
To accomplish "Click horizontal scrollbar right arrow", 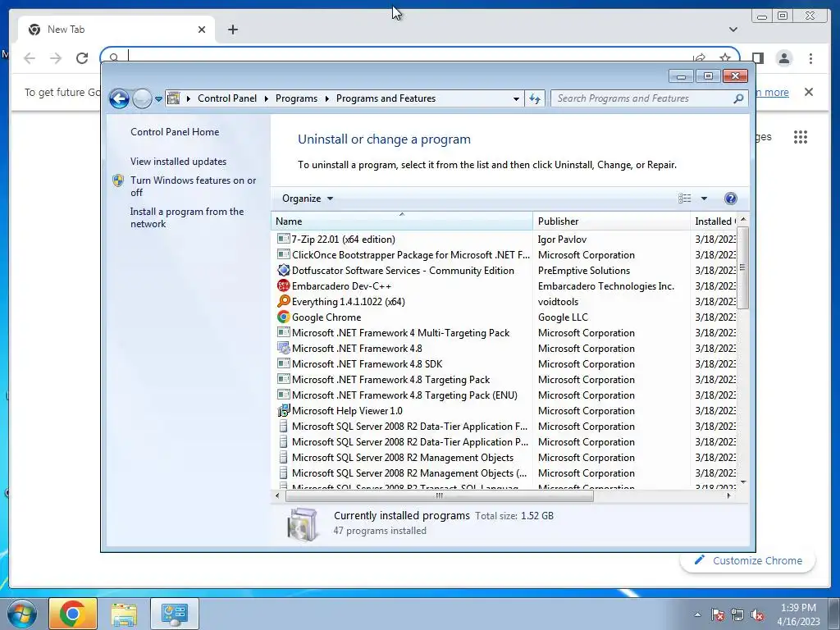I will (728, 495).
